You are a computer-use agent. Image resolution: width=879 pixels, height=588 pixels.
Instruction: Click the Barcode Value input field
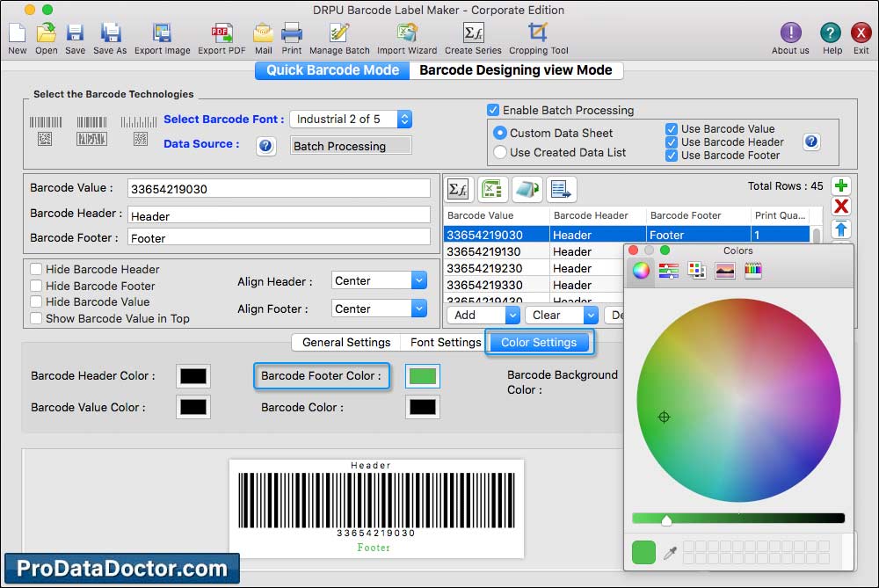point(279,189)
